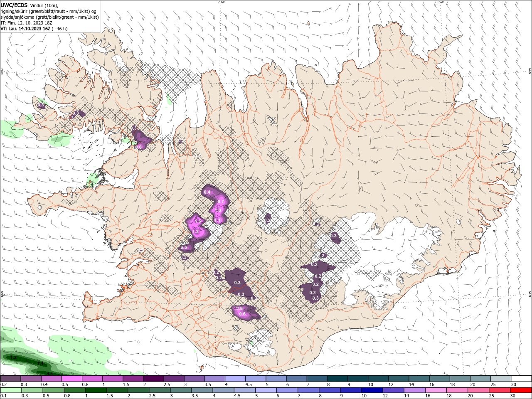Pick the darkest purple 2–2.5 snow legend swatch
The width and height of the screenshot is (532, 399).
[153, 378]
